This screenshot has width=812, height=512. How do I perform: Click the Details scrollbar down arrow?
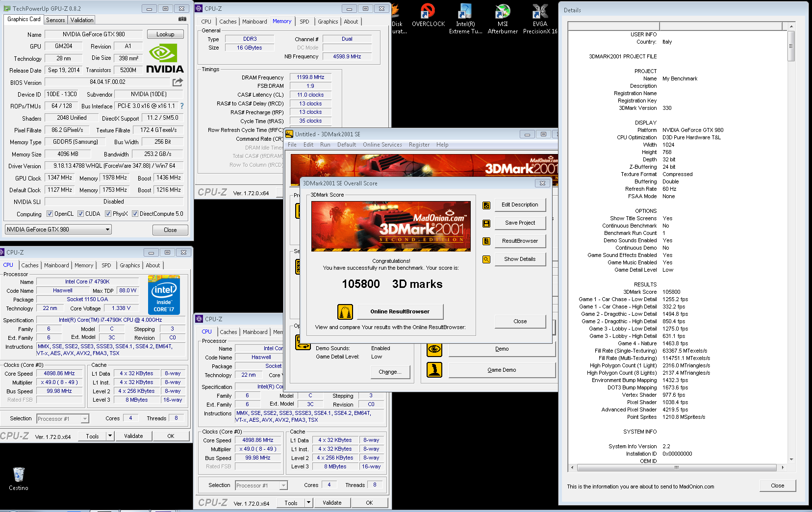pos(790,459)
